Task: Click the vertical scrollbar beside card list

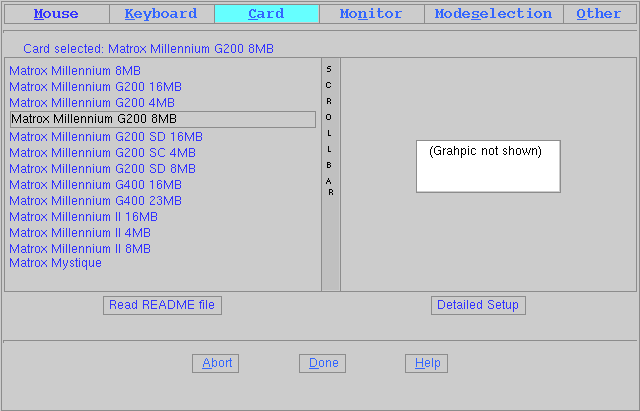Action: [330, 175]
